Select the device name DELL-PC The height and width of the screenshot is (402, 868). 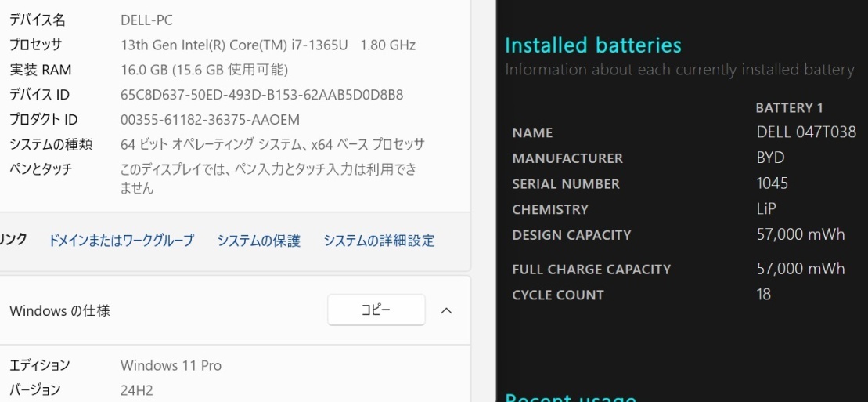tap(146, 20)
